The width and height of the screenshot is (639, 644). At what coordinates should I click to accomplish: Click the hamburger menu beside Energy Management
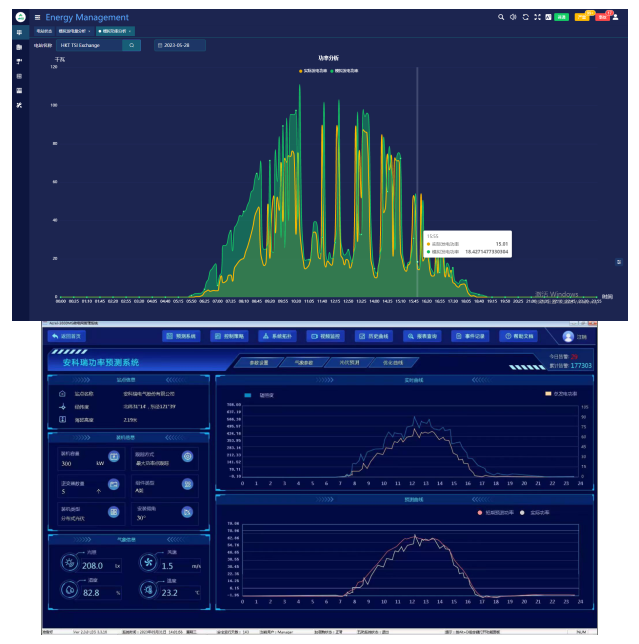(x=37, y=17)
